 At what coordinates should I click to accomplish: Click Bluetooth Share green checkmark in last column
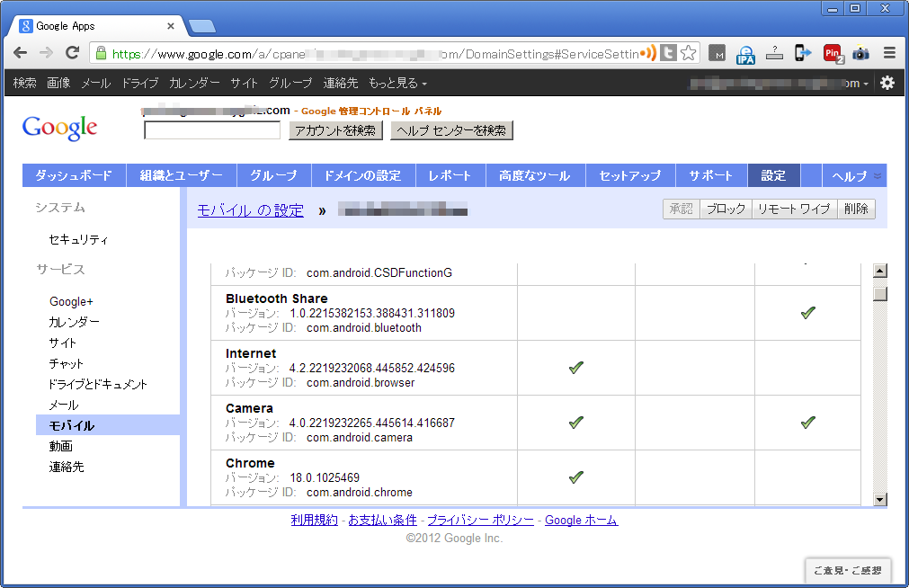coord(808,313)
